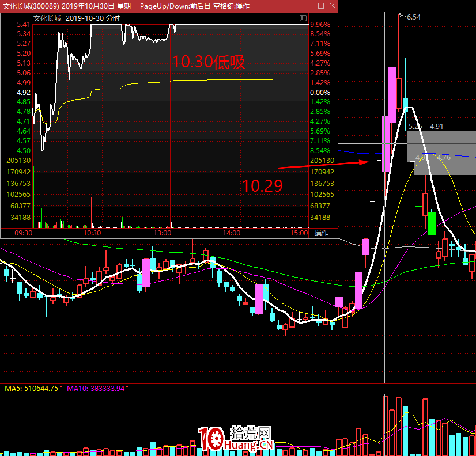Select the 5.34 price axis label

tap(24, 33)
